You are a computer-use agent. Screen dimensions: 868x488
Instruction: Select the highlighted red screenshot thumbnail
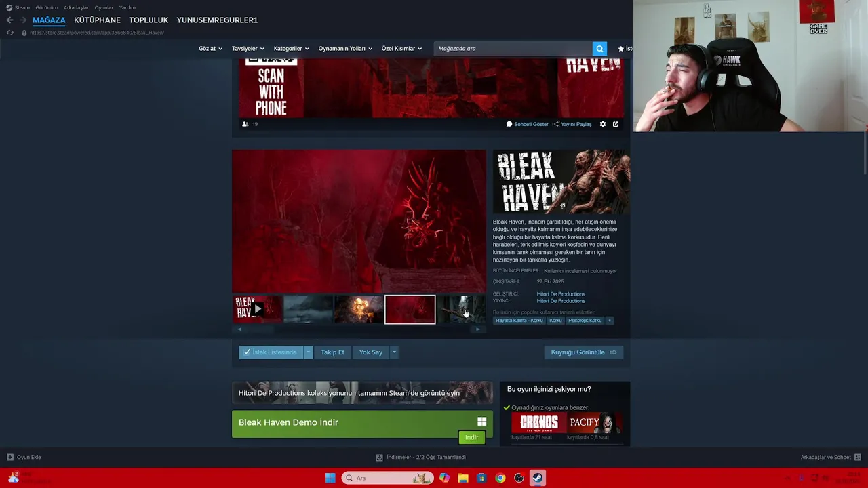[410, 309]
